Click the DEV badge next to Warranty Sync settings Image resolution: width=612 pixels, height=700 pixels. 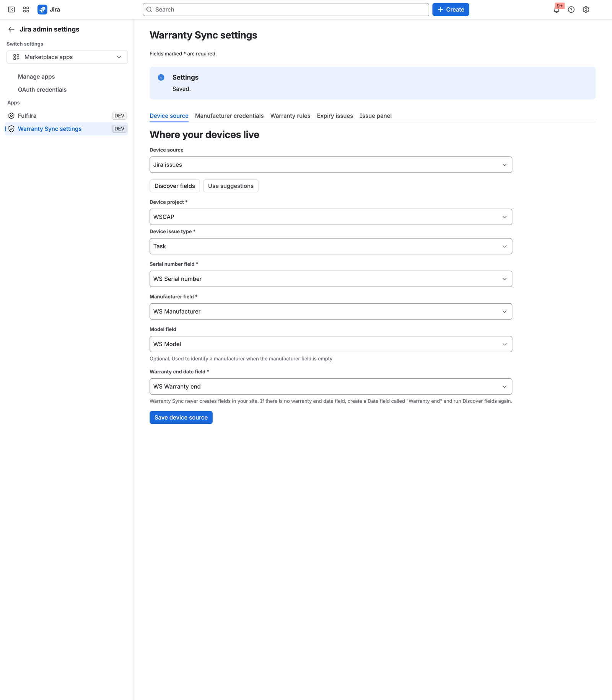point(119,129)
